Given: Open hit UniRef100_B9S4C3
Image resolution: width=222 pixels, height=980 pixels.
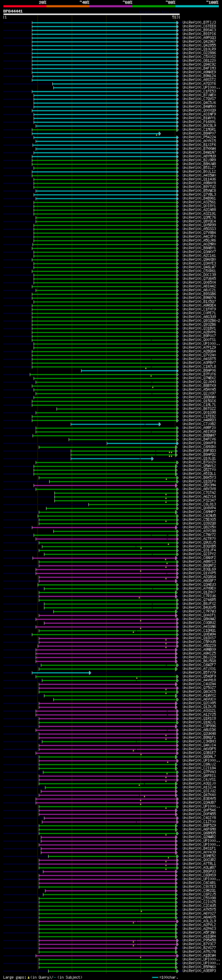Looking at the screenshot, I should [x=199, y=30].
